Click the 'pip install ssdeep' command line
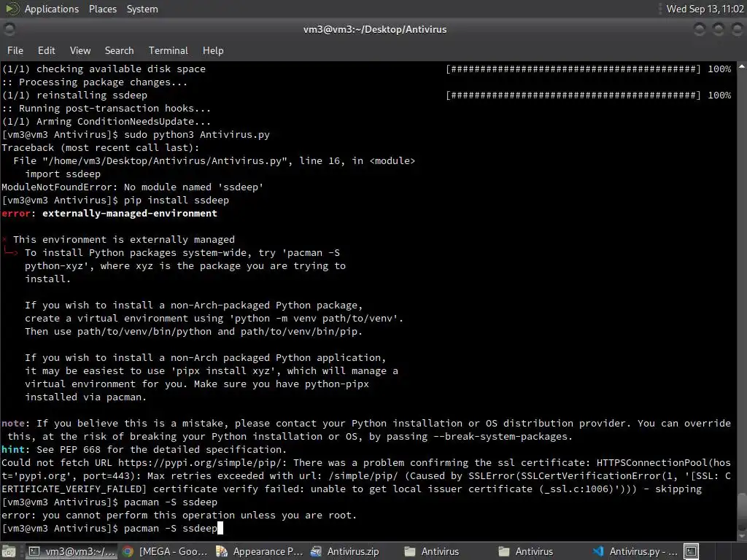Screen dimensions: 747x560 coord(115,201)
